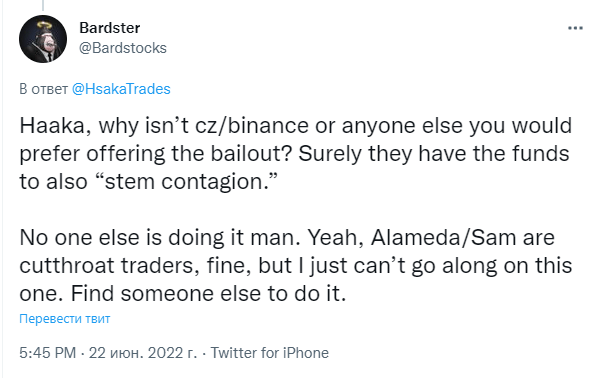Open the Bardster display name link
Image resolution: width=601 pixels, height=378 pixels.
[x=110, y=28]
